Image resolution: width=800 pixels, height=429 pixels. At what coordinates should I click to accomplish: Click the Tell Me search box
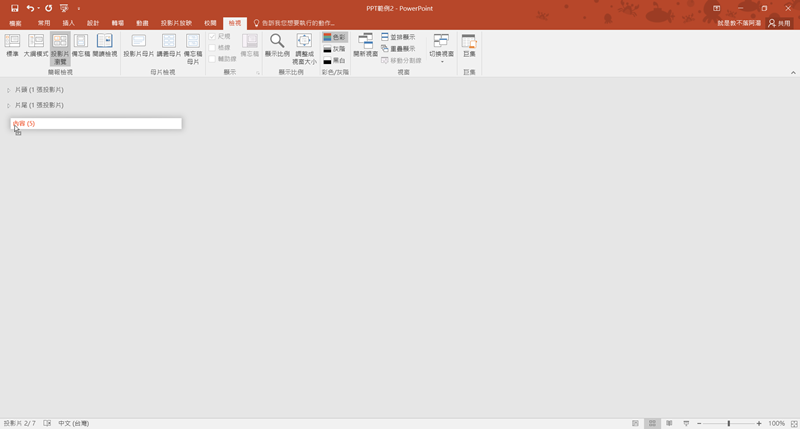coord(294,23)
